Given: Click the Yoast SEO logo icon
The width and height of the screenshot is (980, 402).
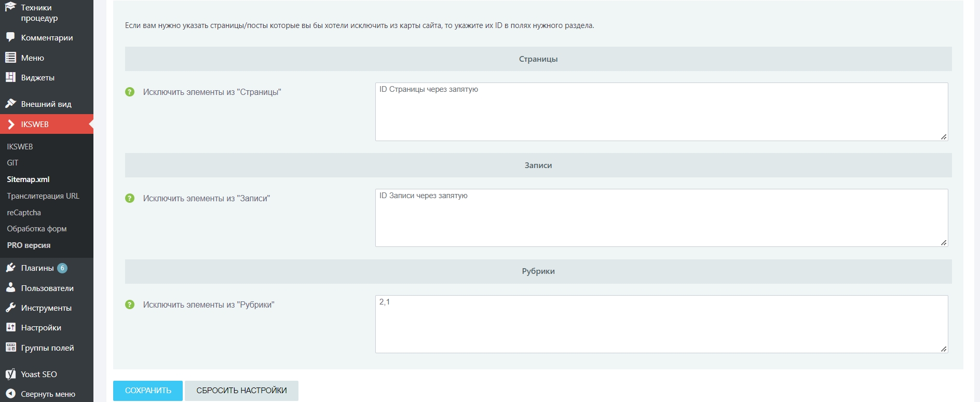Looking at the screenshot, I should click(x=10, y=374).
